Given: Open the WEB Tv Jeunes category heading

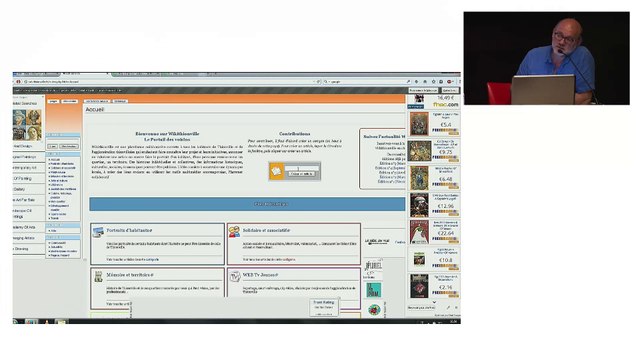Looking at the screenshot, I should (x=260, y=275).
